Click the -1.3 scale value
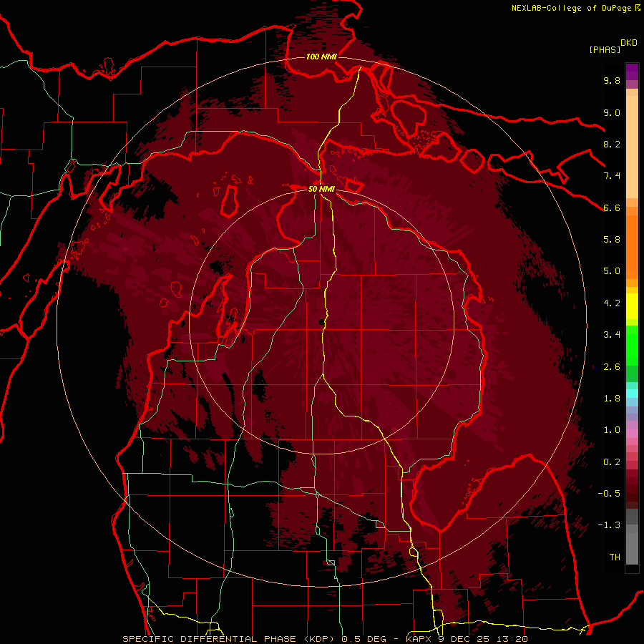Viewport: 644px width, 644px height. point(609,525)
